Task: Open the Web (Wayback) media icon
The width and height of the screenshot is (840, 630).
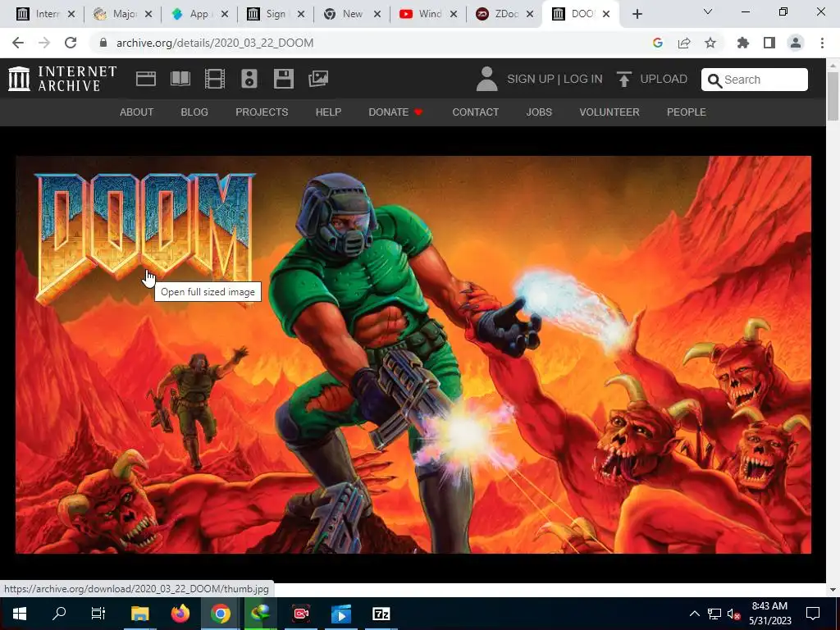Action: [146, 79]
